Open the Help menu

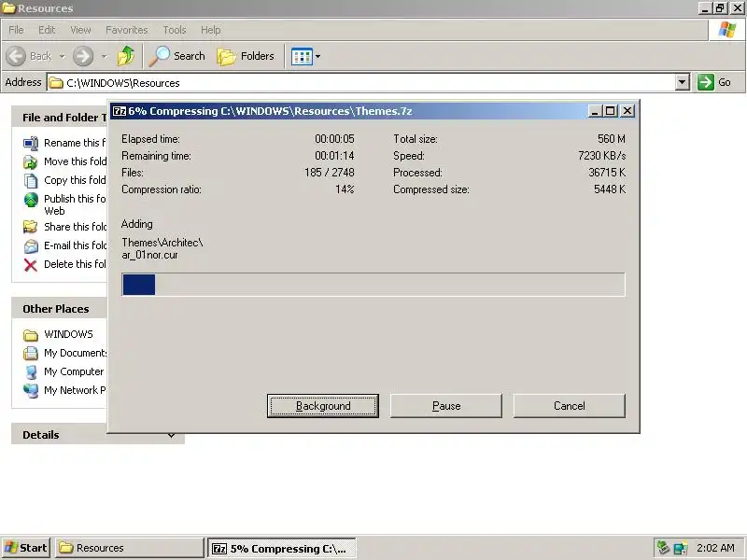click(x=210, y=30)
